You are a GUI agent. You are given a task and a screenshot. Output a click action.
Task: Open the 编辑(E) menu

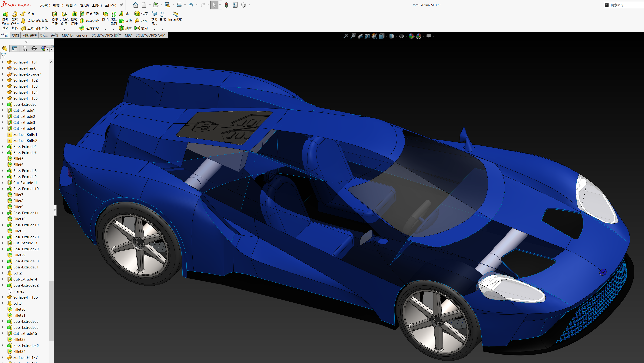(58, 5)
